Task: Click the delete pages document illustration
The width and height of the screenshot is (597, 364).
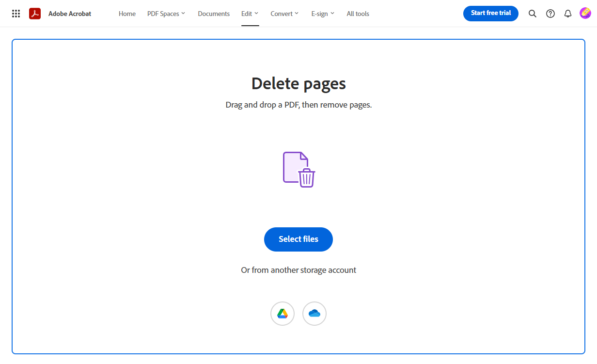Action: (x=298, y=169)
